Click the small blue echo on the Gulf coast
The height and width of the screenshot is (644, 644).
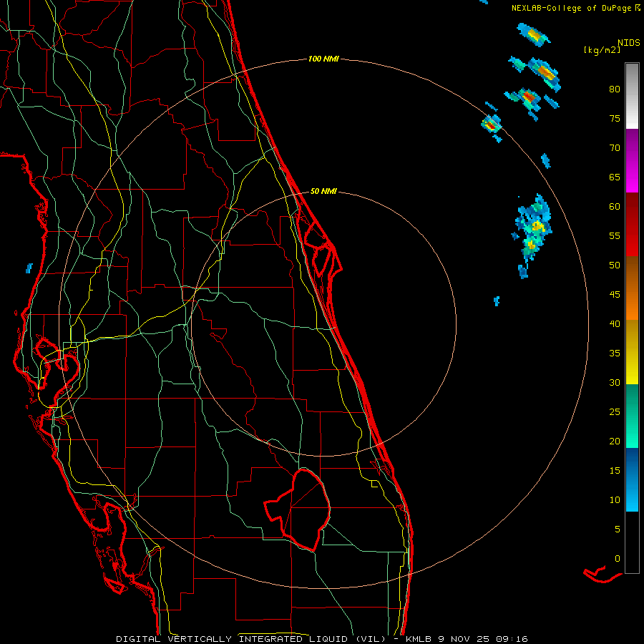29,268
